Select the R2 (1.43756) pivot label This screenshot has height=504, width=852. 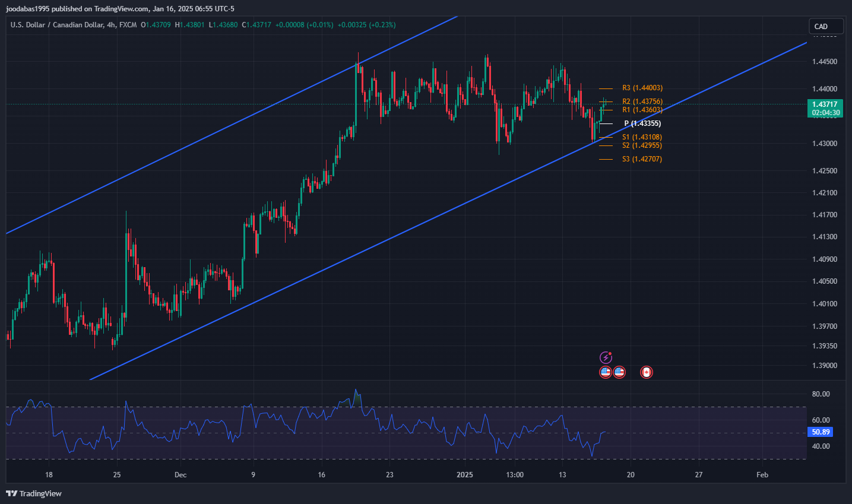(642, 102)
